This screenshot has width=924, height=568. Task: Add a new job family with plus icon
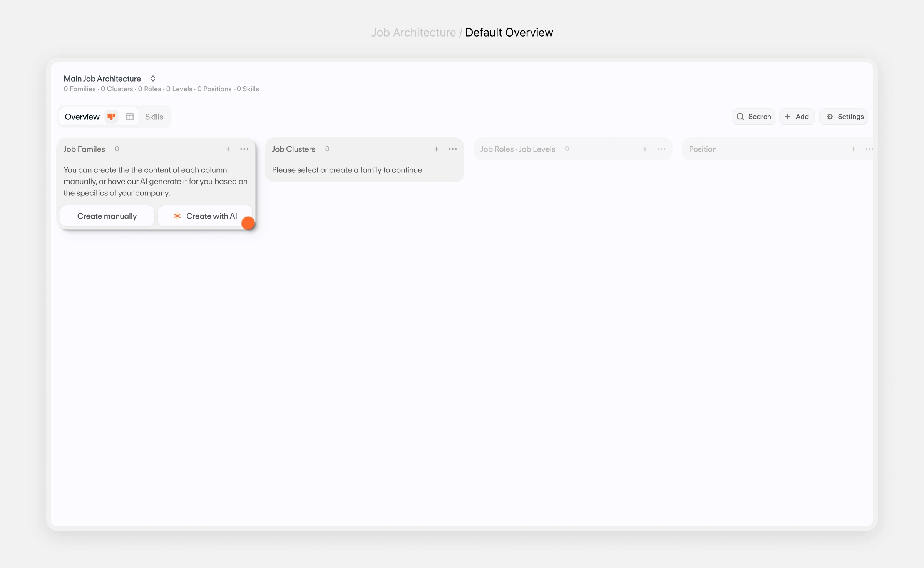pyautogui.click(x=228, y=149)
